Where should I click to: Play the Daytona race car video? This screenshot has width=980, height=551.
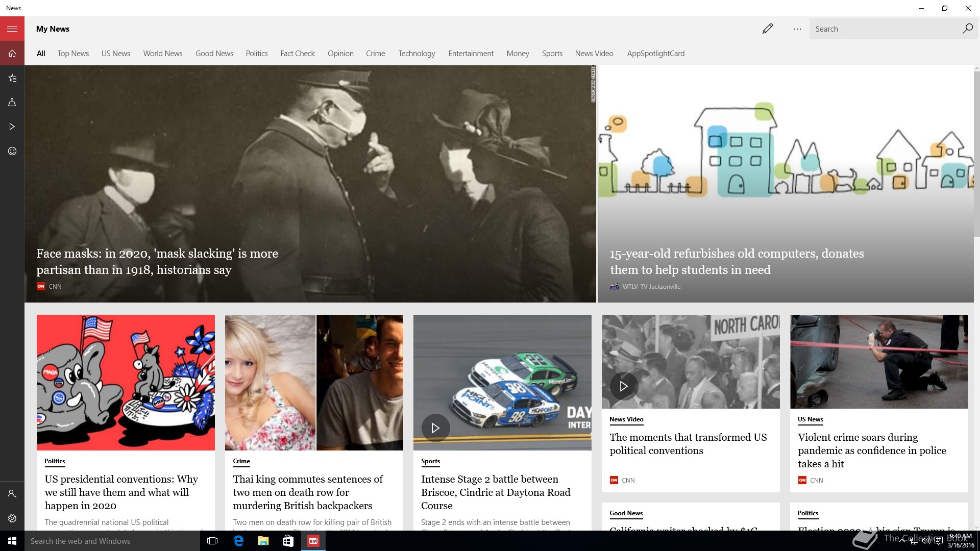pos(435,428)
